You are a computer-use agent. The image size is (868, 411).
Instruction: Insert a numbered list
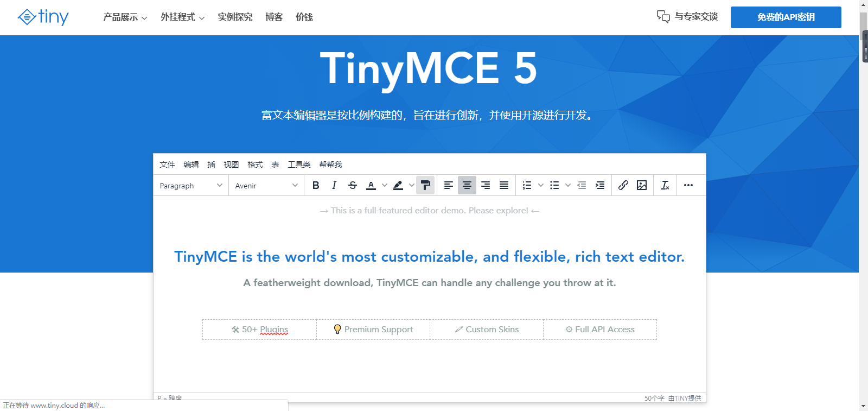pos(527,185)
